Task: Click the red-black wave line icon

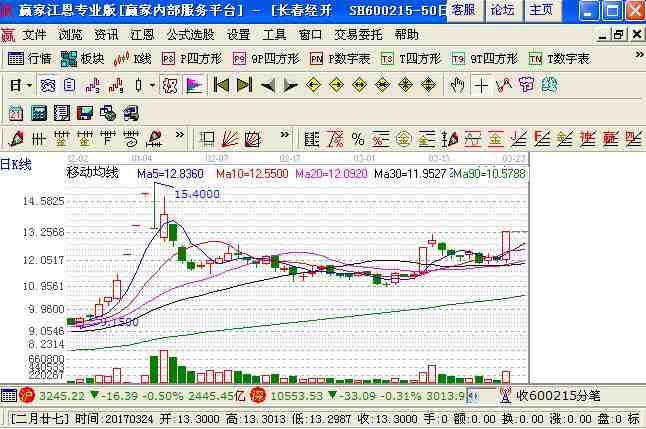Action: 504,85
